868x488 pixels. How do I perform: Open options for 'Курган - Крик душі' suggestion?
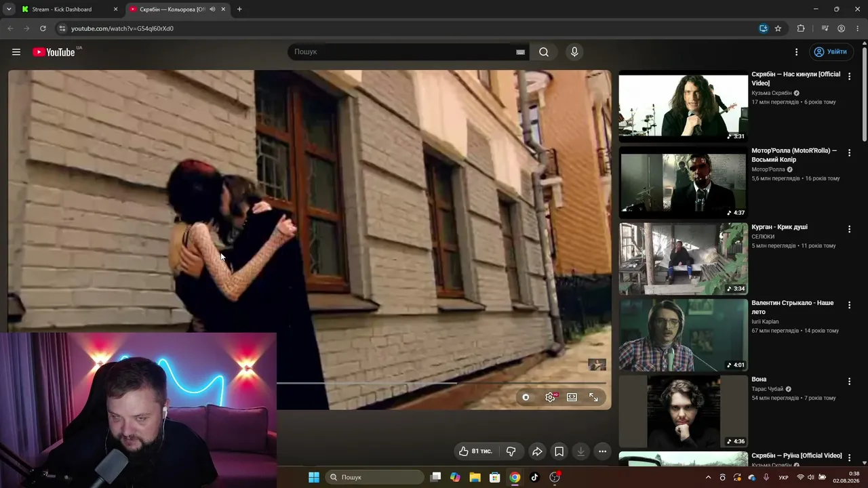coord(849,230)
